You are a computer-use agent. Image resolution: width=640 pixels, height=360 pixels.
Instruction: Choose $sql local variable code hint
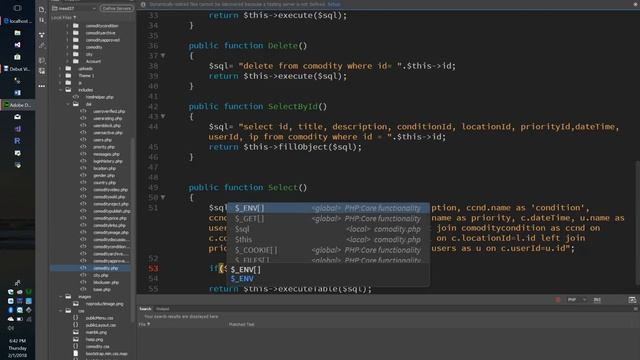(x=328, y=229)
